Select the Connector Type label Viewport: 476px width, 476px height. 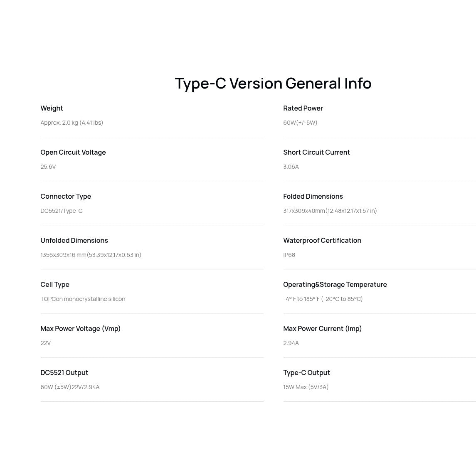(66, 196)
